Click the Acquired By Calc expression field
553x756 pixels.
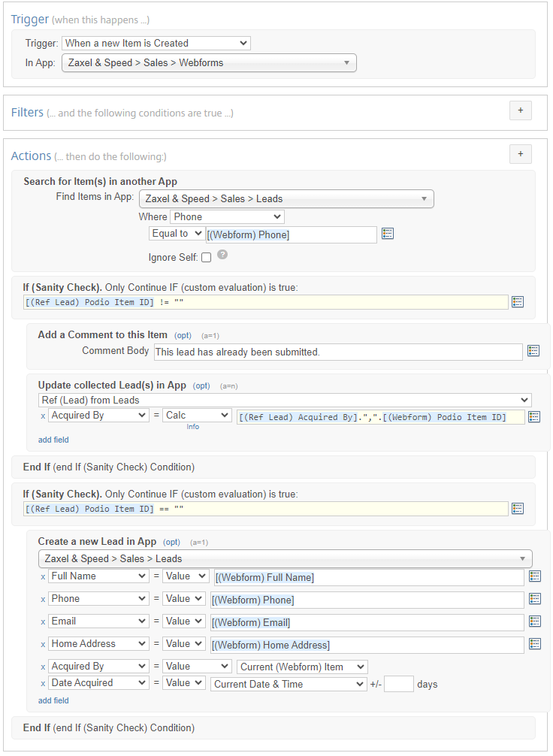381,417
